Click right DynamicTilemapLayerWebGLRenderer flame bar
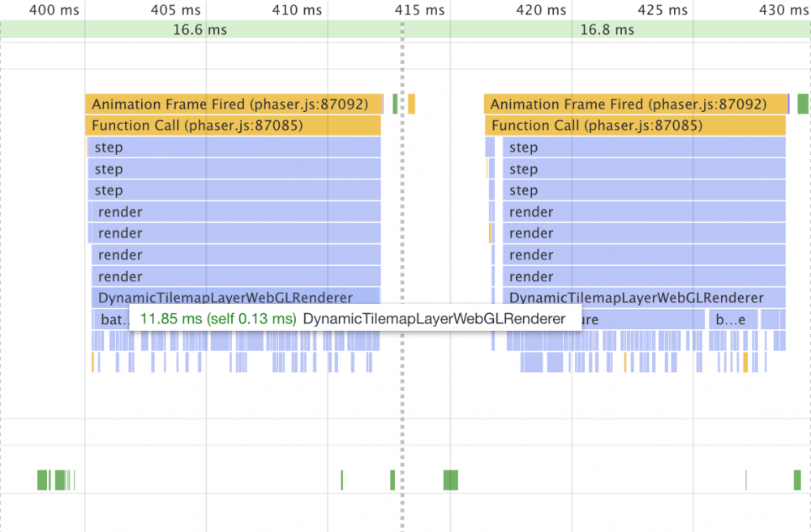The height and width of the screenshot is (532, 811). click(644, 298)
